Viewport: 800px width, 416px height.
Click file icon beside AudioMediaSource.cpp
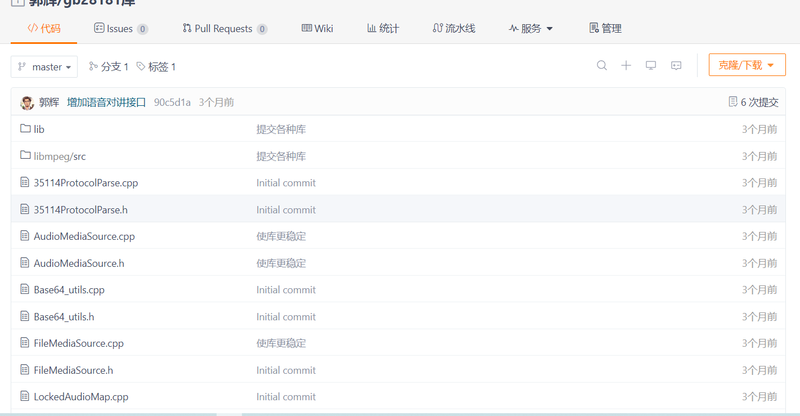[24, 236]
